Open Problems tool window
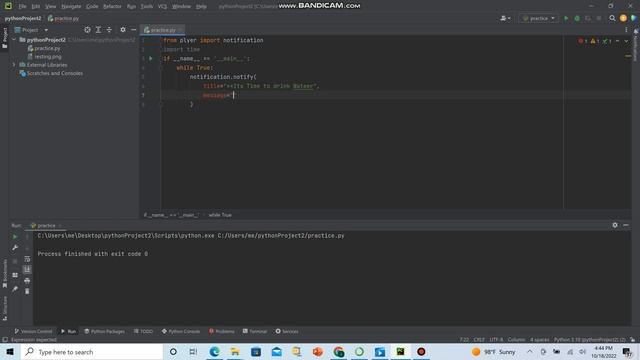Viewport: 640px width, 360px height. [x=222, y=331]
